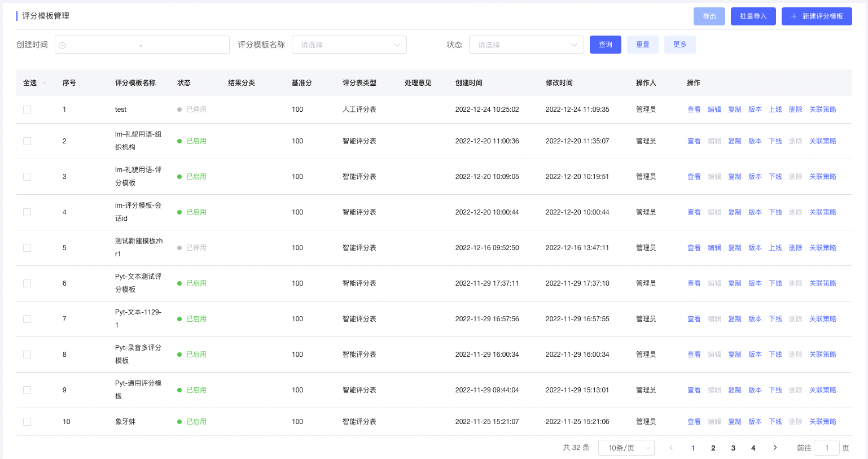Click the 更多 button
This screenshot has height=459, width=868.
[680, 45]
